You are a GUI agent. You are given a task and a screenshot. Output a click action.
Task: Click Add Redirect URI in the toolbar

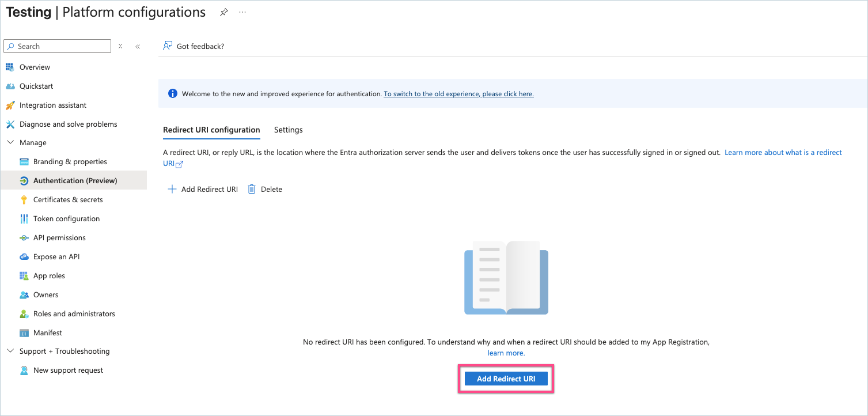[x=202, y=189]
